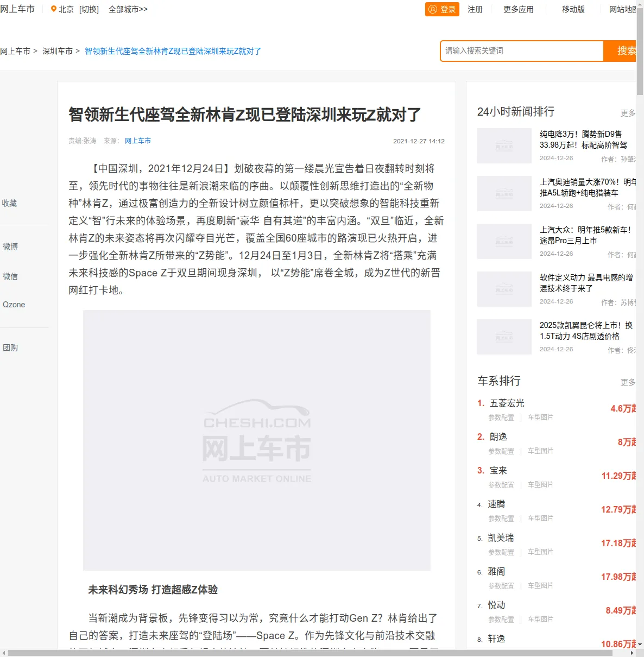
Task: Open thumbnail for 凯翼昆仑 news
Action: [504, 337]
